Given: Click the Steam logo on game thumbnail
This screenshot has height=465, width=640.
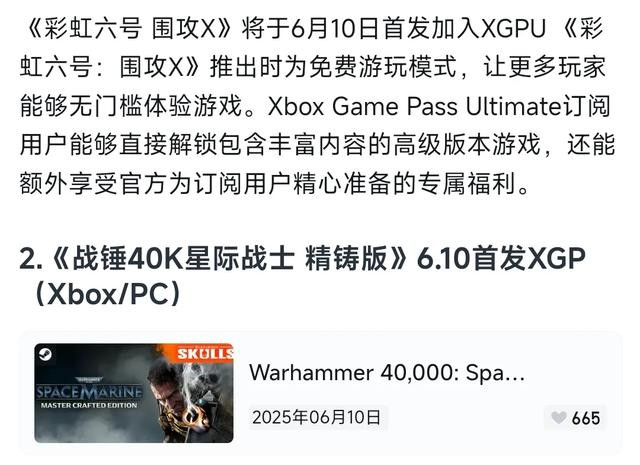Looking at the screenshot, I should [45, 354].
